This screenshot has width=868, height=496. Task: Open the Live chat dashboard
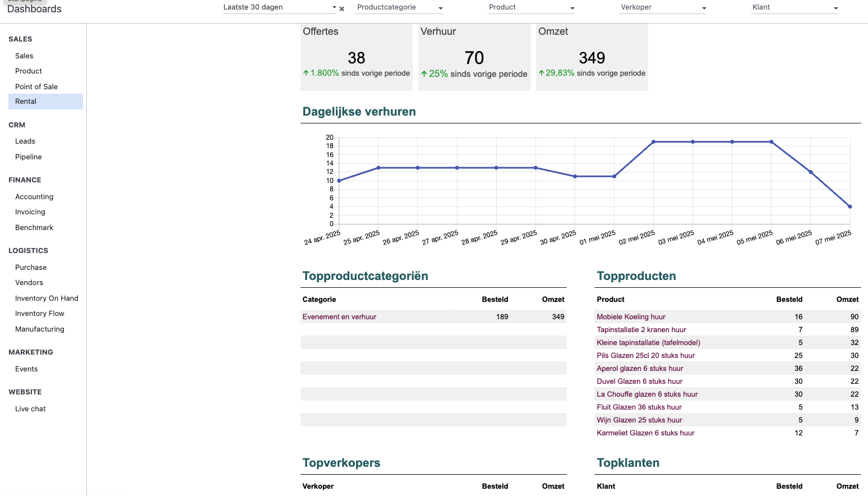pyautogui.click(x=30, y=409)
